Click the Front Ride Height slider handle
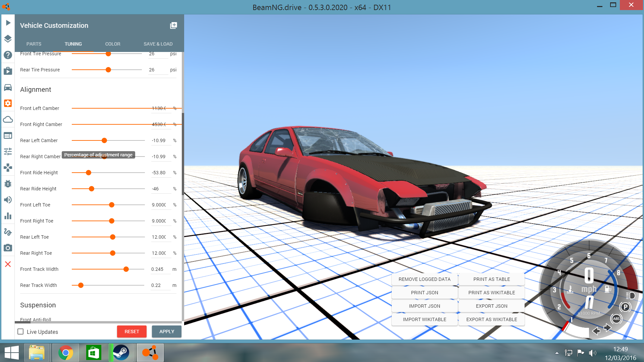644x362 pixels. click(89, 173)
